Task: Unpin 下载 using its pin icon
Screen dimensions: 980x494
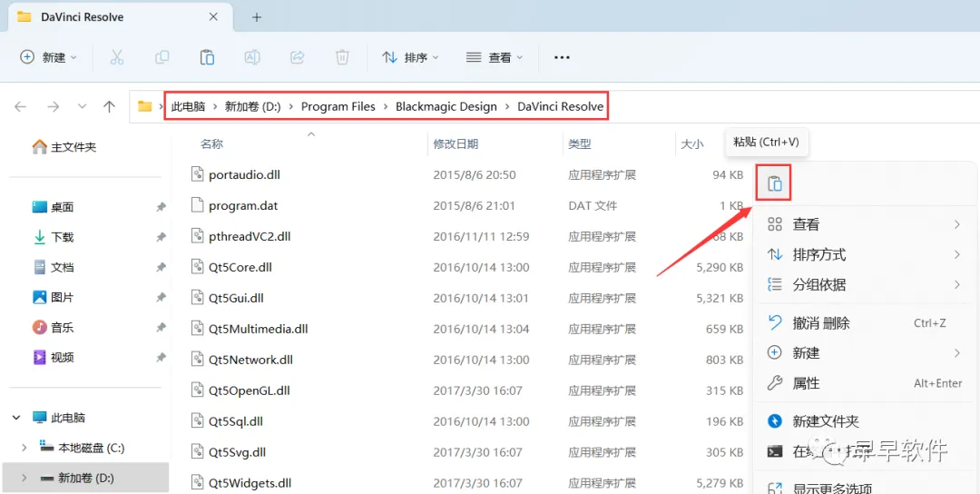Action: [x=161, y=237]
